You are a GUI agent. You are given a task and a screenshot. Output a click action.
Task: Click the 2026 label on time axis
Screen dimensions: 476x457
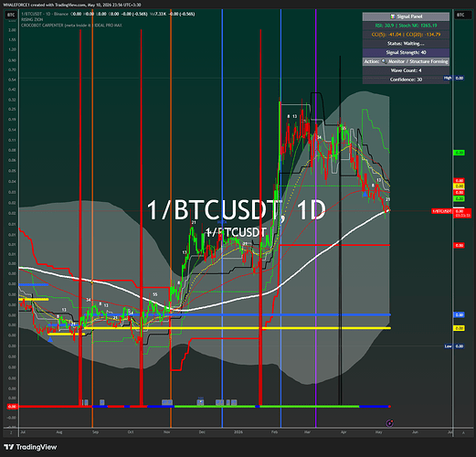click(238, 432)
